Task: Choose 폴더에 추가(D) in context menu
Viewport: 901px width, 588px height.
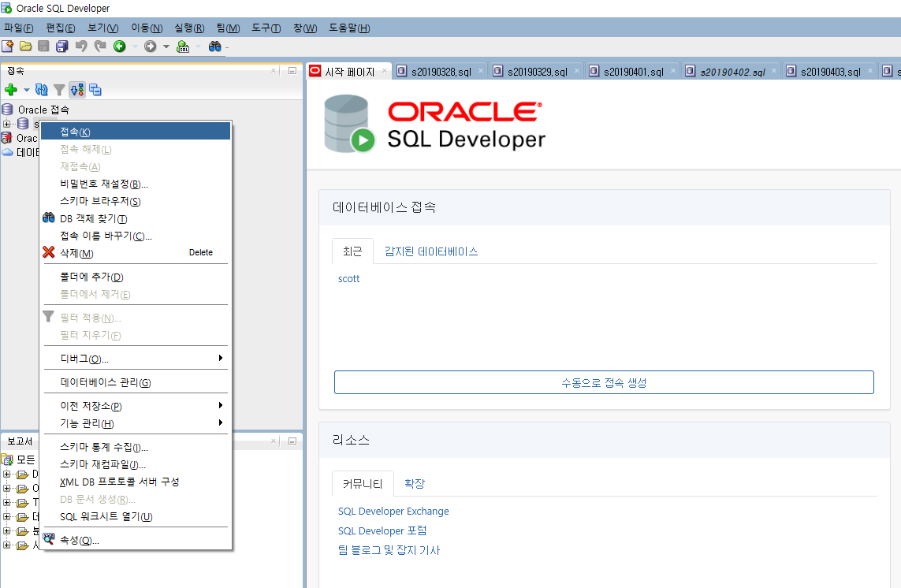Action: point(136,277)
